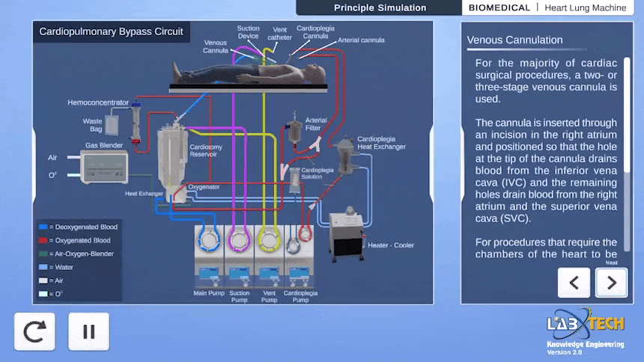Click the restart simulation arrow button
The width and height of the screenshot is (644, 362).
click(34, 331)
